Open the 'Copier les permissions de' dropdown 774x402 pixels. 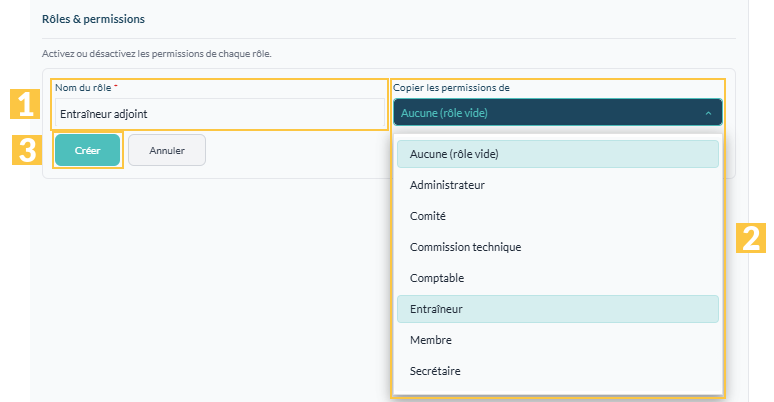(558, 113)
